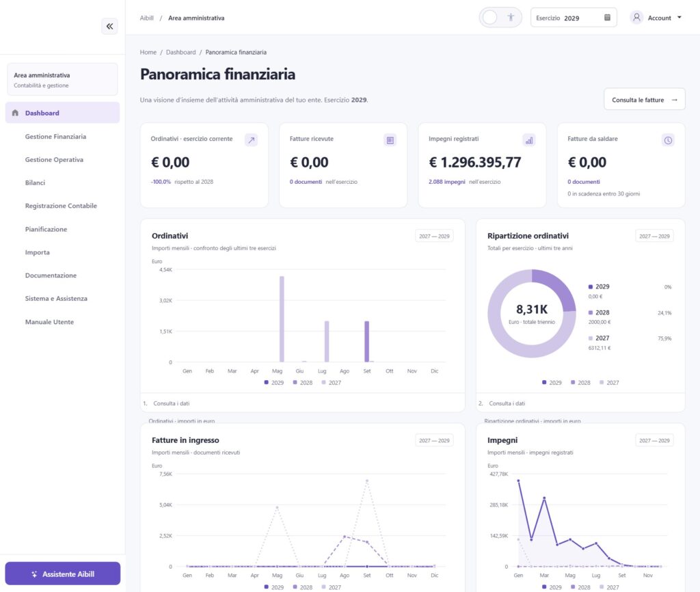Click the € 1.296.395,77 amount
700x592 pixels.
[x=475, y=162]
